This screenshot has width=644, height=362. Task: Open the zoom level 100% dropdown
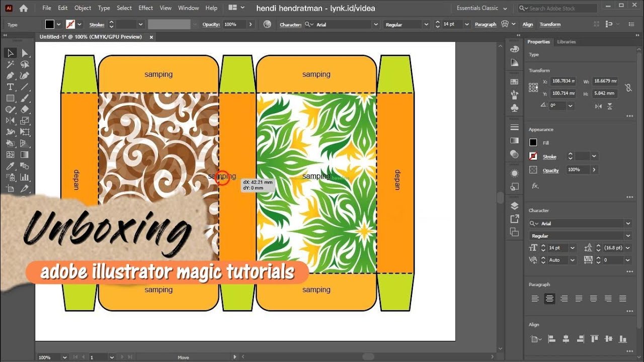[64, 357]
